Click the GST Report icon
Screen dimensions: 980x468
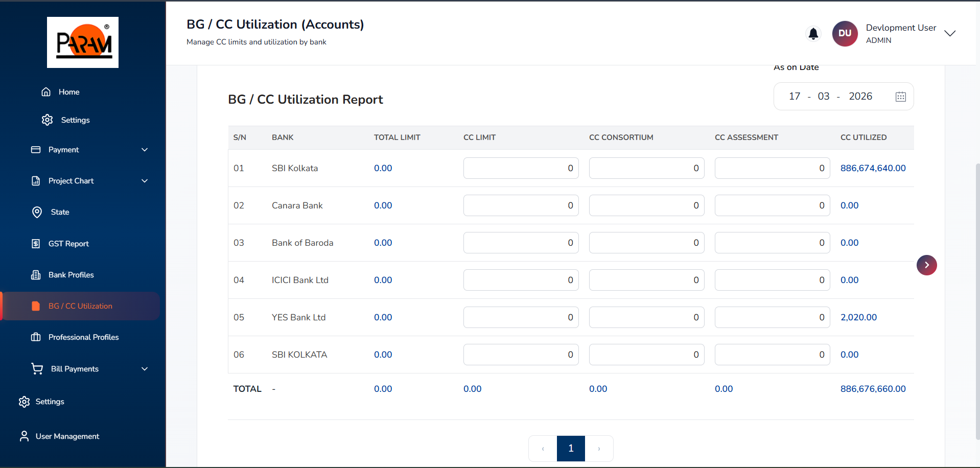36,244
